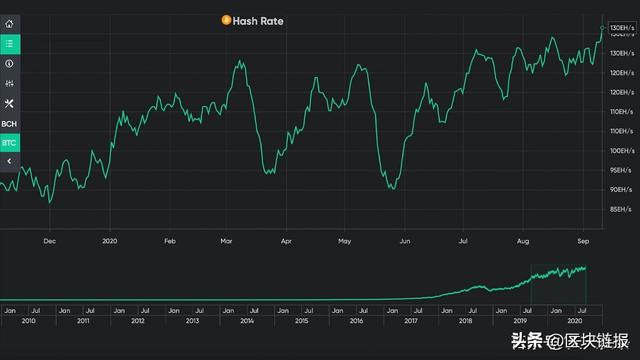This screenshot has height=360, width=640.
Task: Click 2014 in the navigator timeline
Action: pyautogui.click(x=247, y=321)
